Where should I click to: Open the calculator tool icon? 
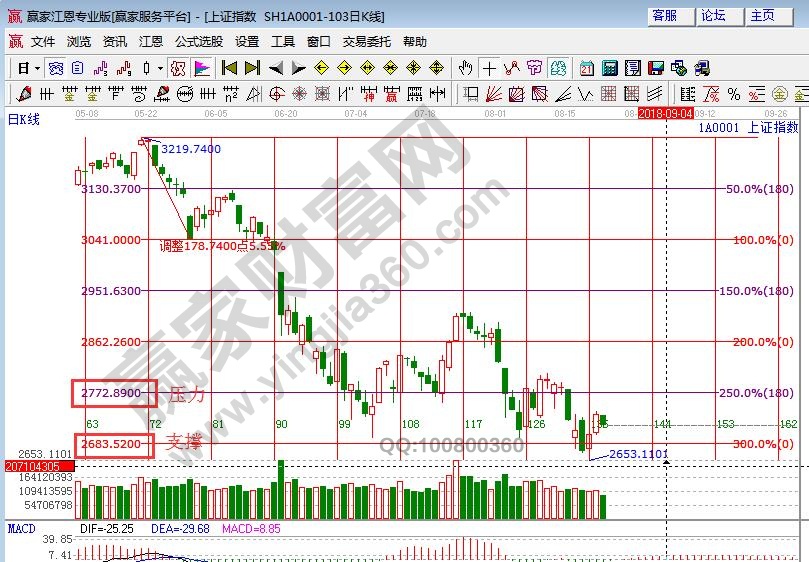tap(608, 68)
